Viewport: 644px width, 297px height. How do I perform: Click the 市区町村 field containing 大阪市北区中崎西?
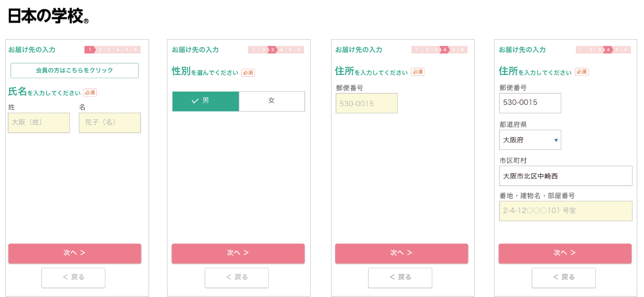click(566, 176)
